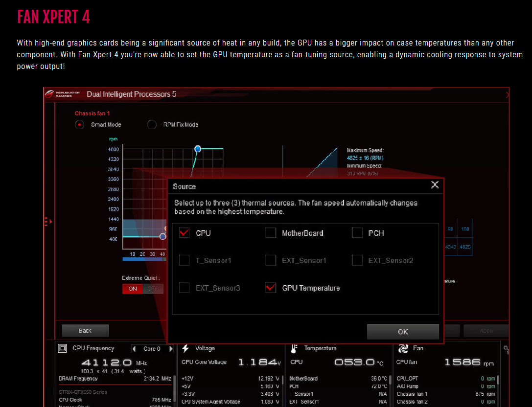This screenshot has width=532, height=407.
Task: Click the "+5V" voltage row
Action: [x=231, y=386]
